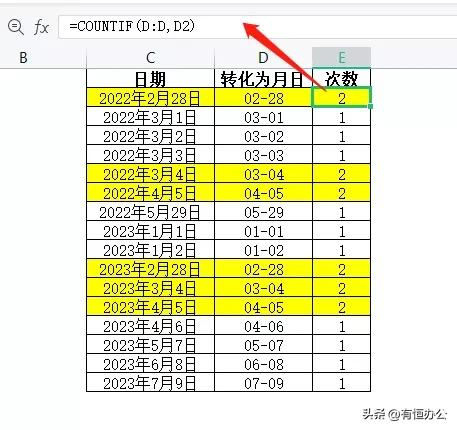Select cell 2022年3月4日
The image size is (457, 430).
150,173
